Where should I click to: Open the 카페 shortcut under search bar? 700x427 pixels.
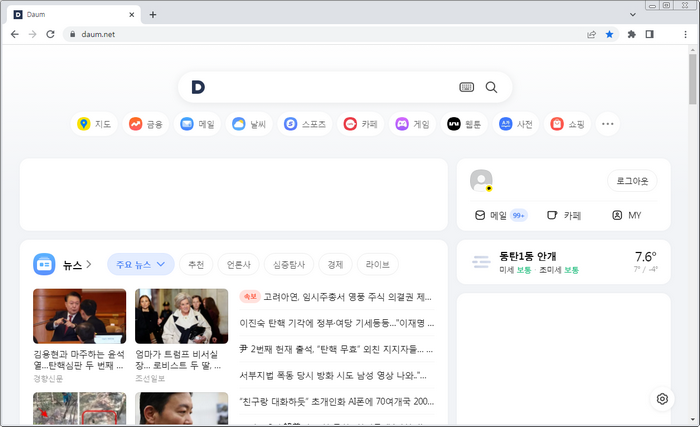(361, 124)
